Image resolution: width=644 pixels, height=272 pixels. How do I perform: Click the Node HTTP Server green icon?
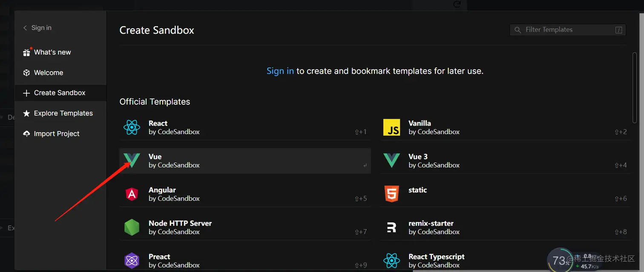pyautogui.click(x=132, y=227)
